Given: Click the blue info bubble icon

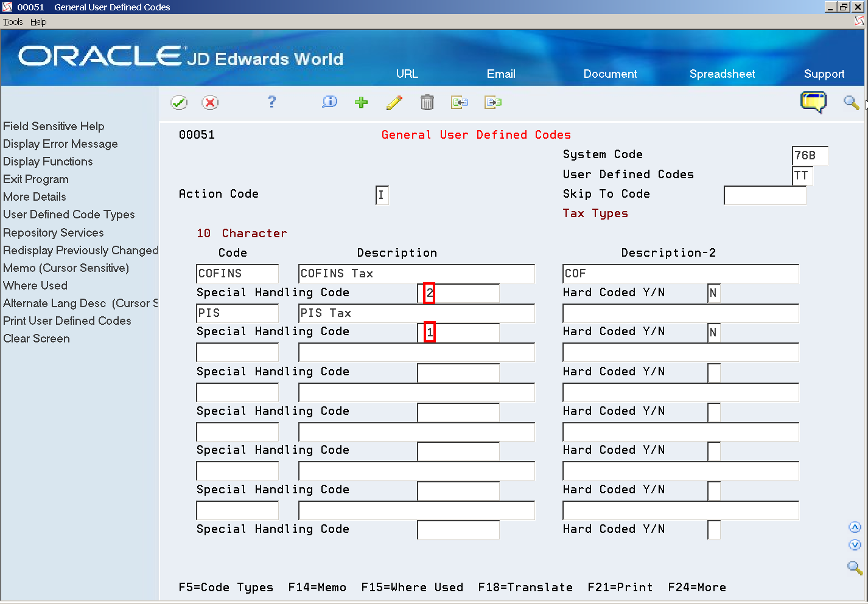Looking at the screenshot, I should pyautogui.click(x=329, y=102).
